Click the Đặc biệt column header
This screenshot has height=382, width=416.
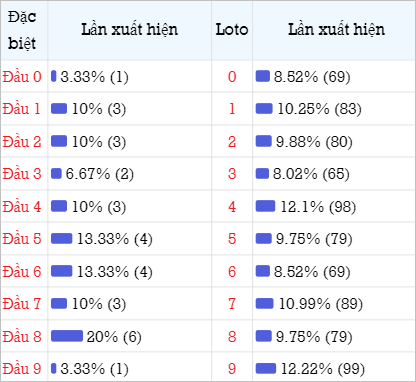pyautogui.click(x=22, y=30)
